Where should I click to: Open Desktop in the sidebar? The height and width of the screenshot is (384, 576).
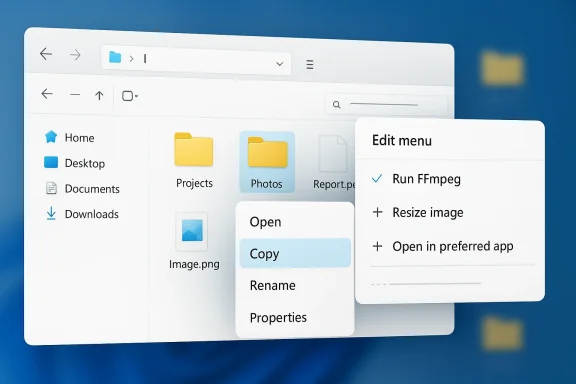75,163
